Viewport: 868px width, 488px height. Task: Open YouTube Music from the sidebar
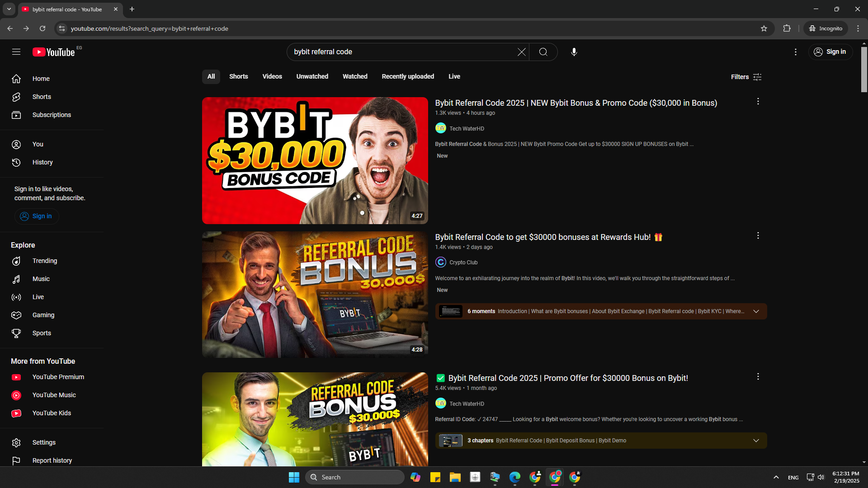(x=54, y=395)
